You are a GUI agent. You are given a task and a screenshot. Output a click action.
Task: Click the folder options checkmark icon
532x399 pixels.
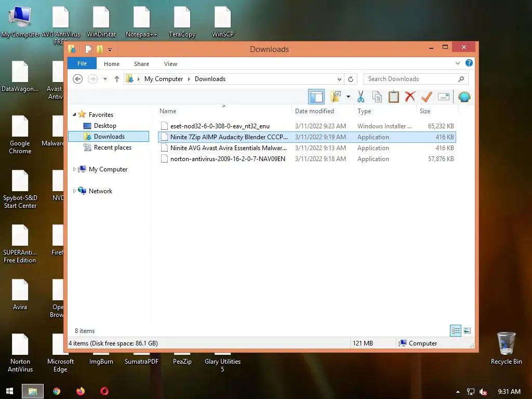pyautogui.click(x=336, y=97)
